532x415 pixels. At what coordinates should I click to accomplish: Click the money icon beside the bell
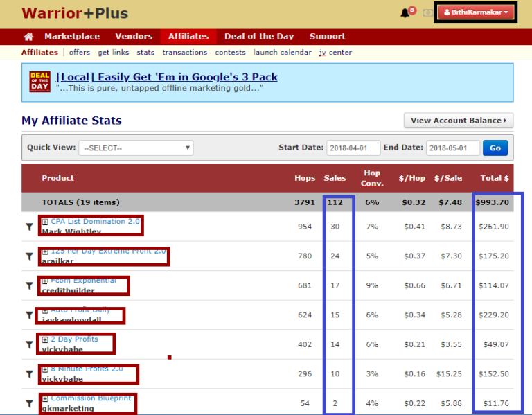click(x=427, y=13)
